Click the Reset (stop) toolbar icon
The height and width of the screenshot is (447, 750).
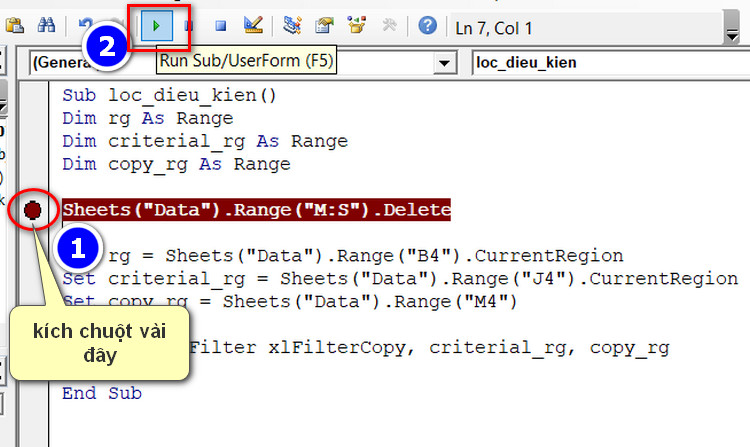[x=221, y=25]
